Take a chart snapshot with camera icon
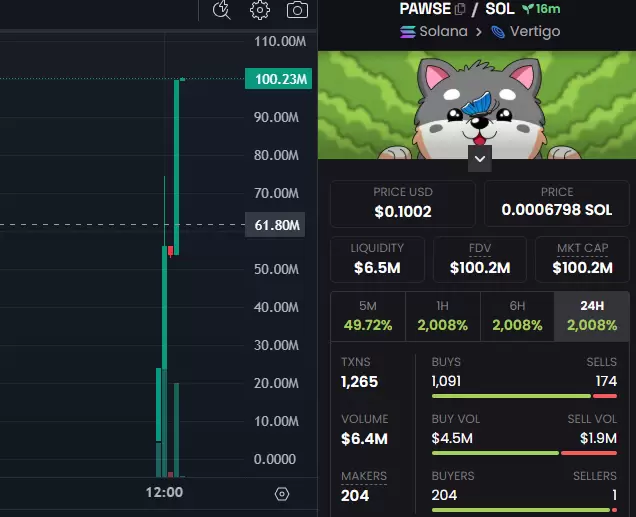Image resolution: width=636 pixels, height=517 pixels. click(x=297, y=10)
